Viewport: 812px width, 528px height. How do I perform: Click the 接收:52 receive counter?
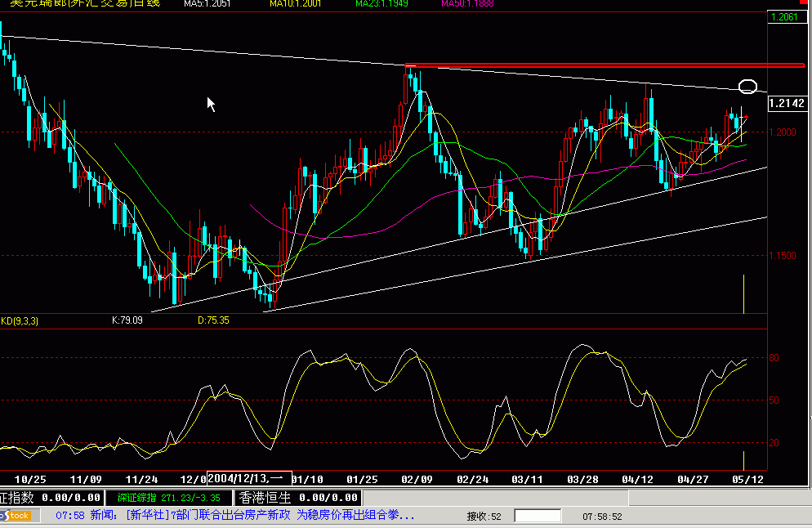click(484, 517)
